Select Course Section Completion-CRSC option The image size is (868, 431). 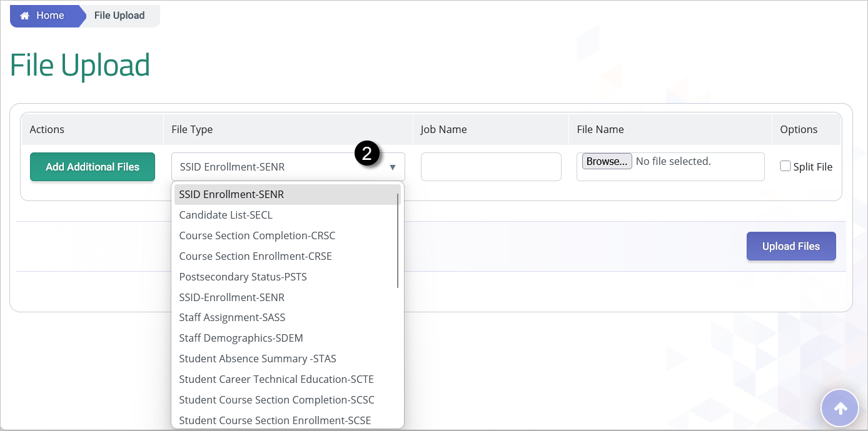pyautogui.click(x=257, y=235)
